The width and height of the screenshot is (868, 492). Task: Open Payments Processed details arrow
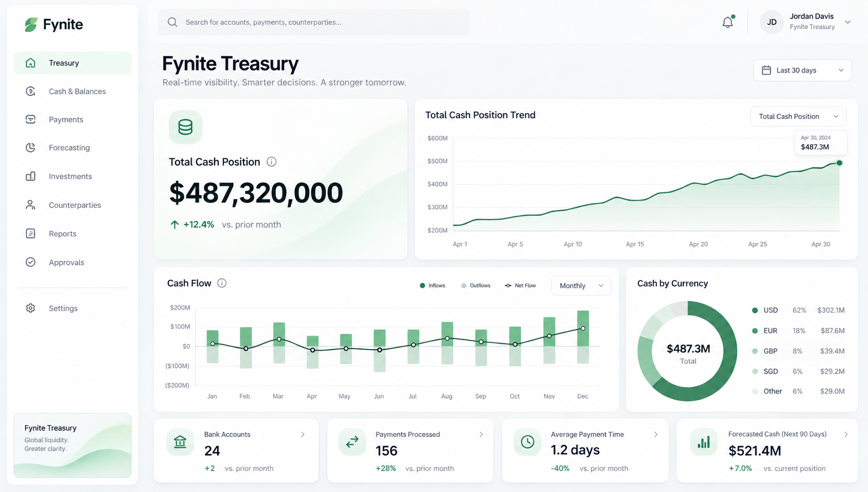tap(481, 434)
